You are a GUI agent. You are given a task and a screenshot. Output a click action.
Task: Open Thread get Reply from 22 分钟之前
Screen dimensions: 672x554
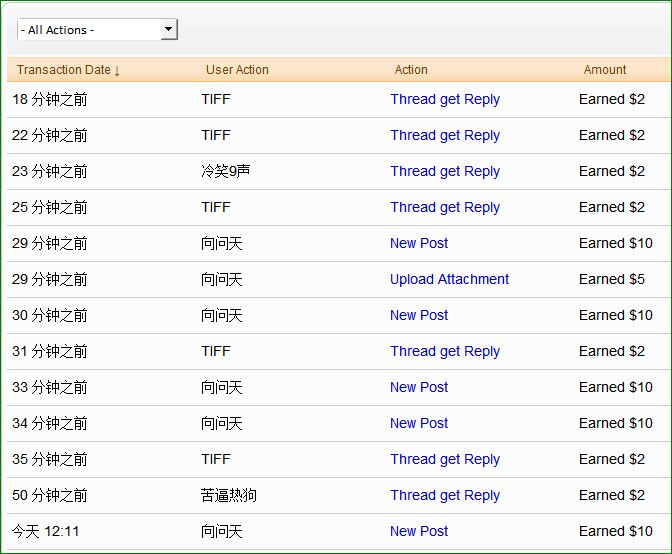point(445,135)
